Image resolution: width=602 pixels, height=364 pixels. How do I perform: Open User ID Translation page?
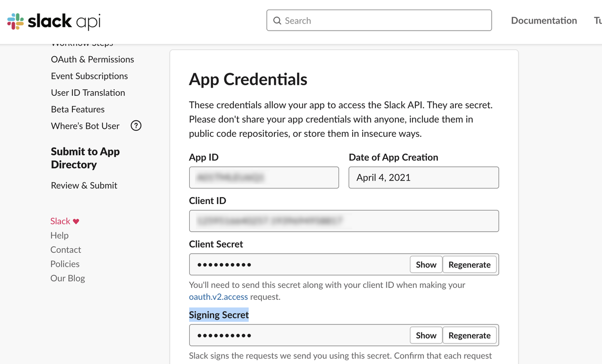point(88,93)
